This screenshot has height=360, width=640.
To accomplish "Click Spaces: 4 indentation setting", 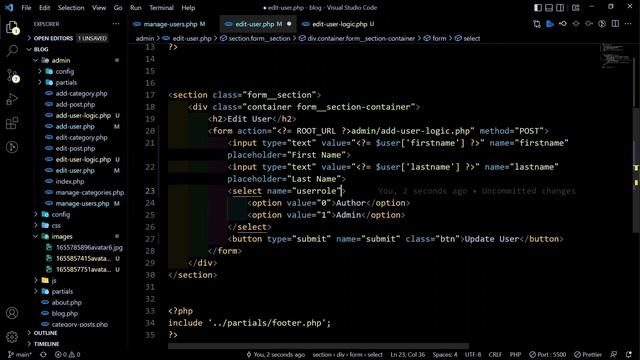I will click(x=445, y=355).
